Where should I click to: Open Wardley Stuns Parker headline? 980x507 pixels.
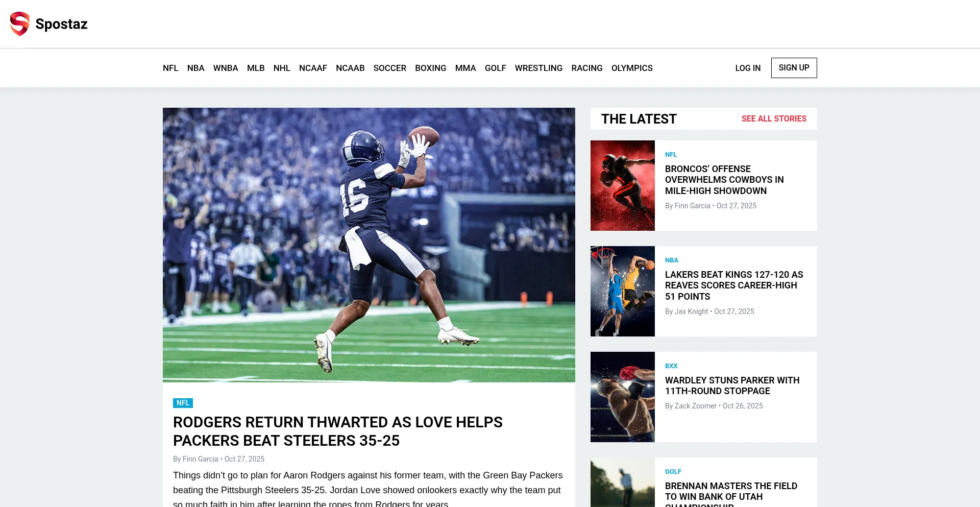click(x=731, y=385)
